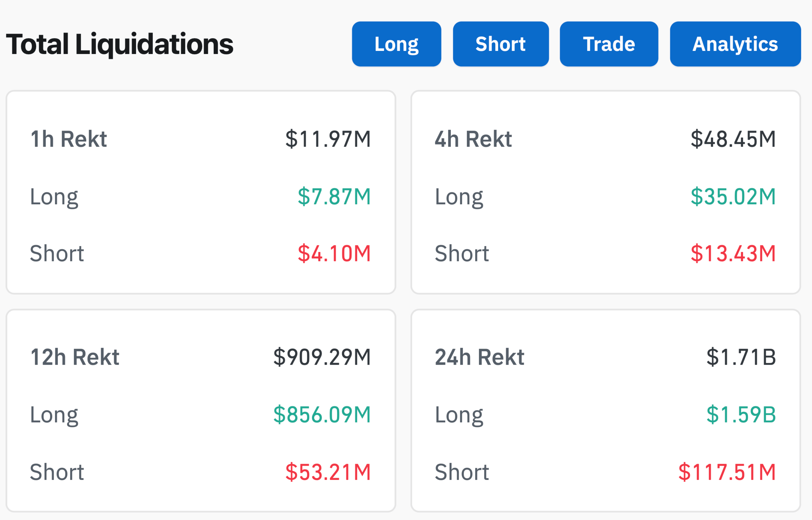Click the 4h Rekt label
This screenshot has height=520, width=812.
pyautogui.click(x=473, y=139)
